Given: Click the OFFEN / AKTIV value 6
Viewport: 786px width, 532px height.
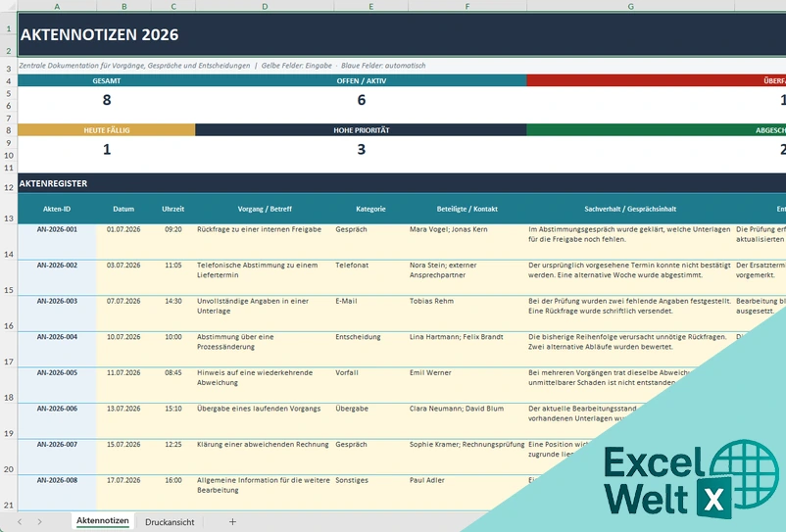Looking at the screenshot, I should coord(361,100).
